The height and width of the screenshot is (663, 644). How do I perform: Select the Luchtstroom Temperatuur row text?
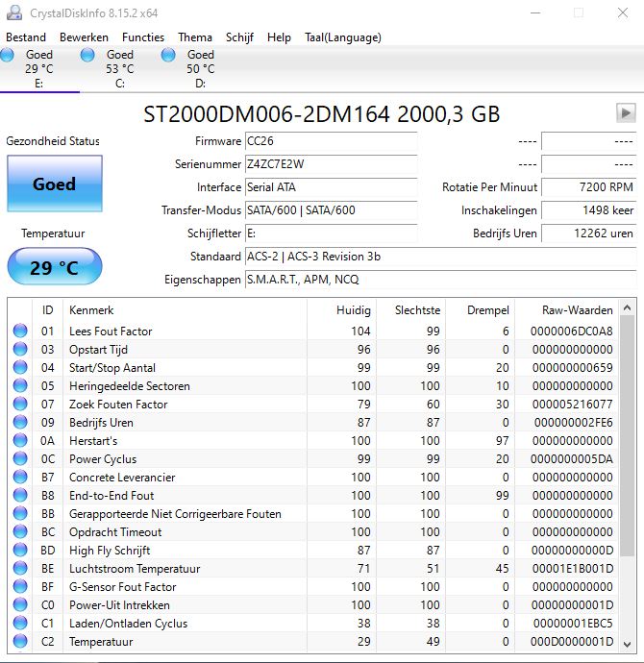tap(135, 568)
